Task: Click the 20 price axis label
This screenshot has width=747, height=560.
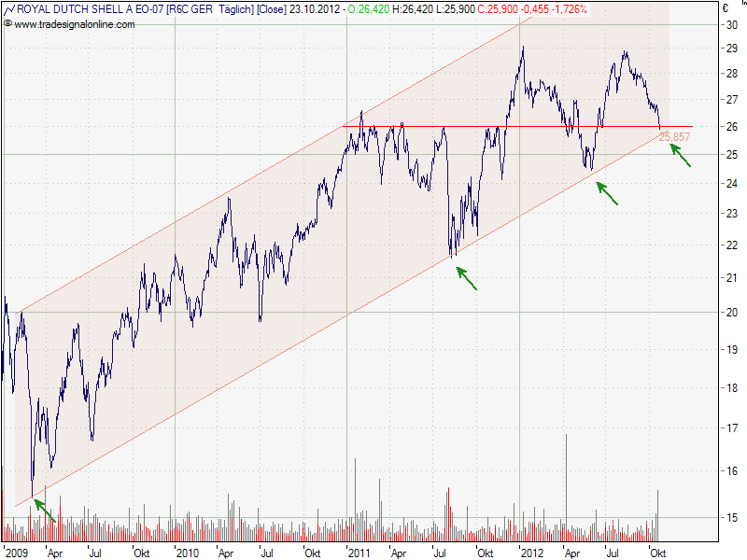Action: click(x=732, y=313)
